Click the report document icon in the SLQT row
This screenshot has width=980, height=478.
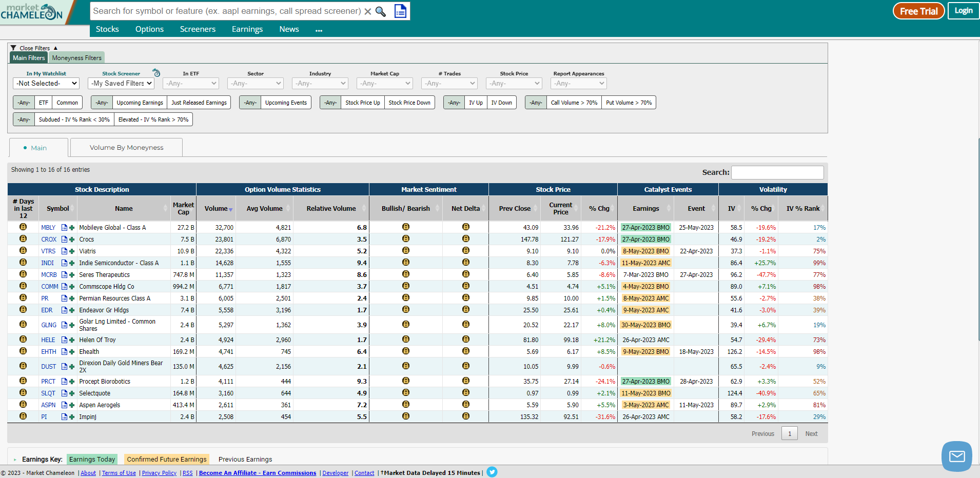[x=64, y=393]
